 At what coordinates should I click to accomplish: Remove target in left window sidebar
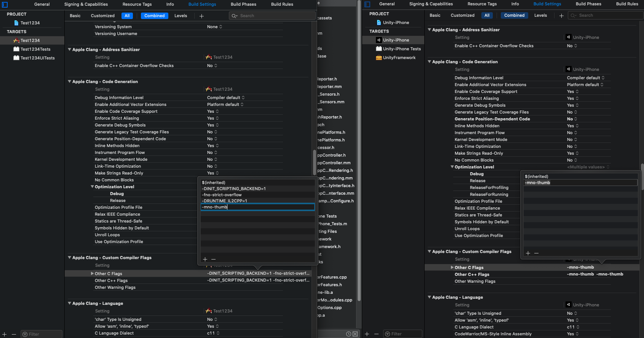(x=14, y=334)
